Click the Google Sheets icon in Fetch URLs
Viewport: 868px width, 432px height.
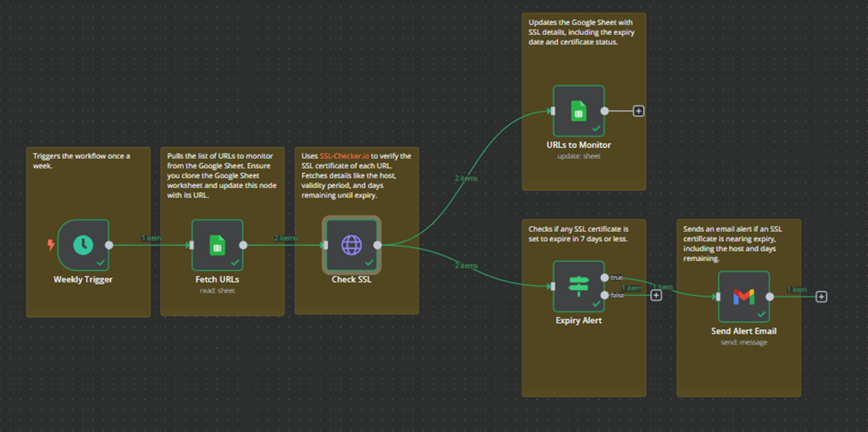pyautogui.click(x=217, y=245)
